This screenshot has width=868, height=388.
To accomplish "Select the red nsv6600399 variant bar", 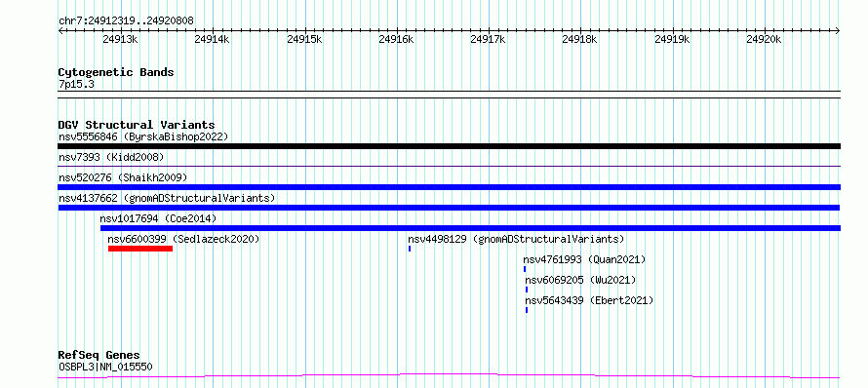I will [140, 249].
